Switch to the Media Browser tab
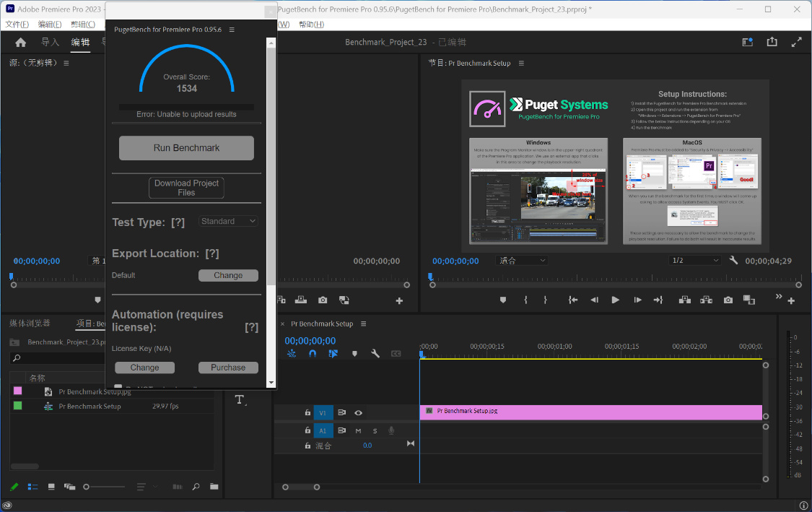812x512 pixels. click(30, 324)
